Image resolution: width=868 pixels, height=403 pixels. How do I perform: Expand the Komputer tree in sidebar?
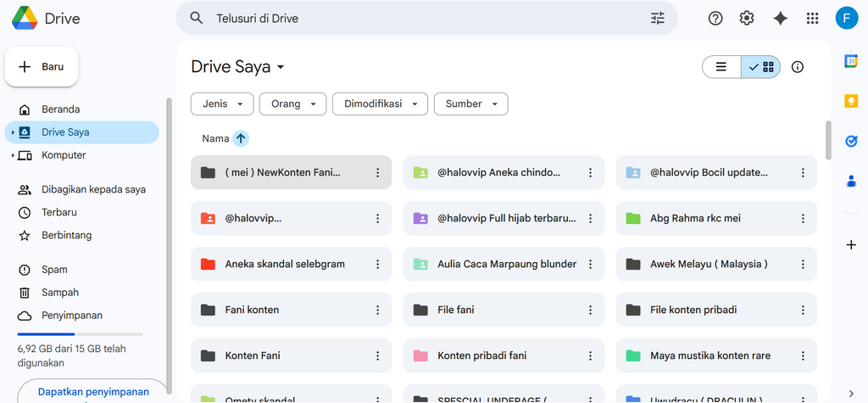click(13, 155)
